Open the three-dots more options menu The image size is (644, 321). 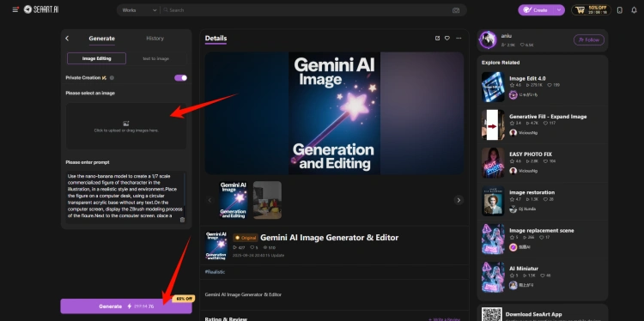459,38
